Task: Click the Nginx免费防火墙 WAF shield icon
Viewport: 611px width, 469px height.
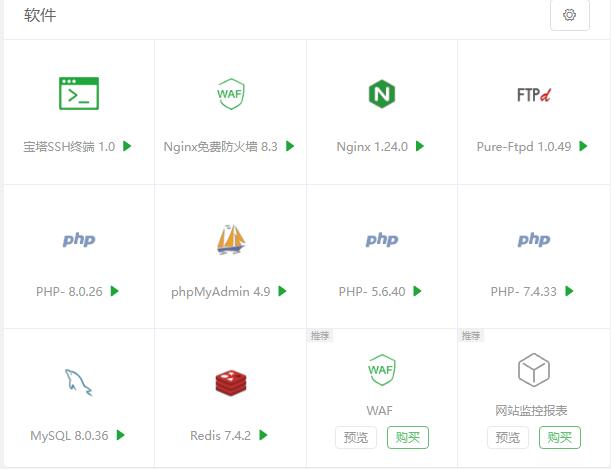Action: pyautogui.click(x=231, y=94)
